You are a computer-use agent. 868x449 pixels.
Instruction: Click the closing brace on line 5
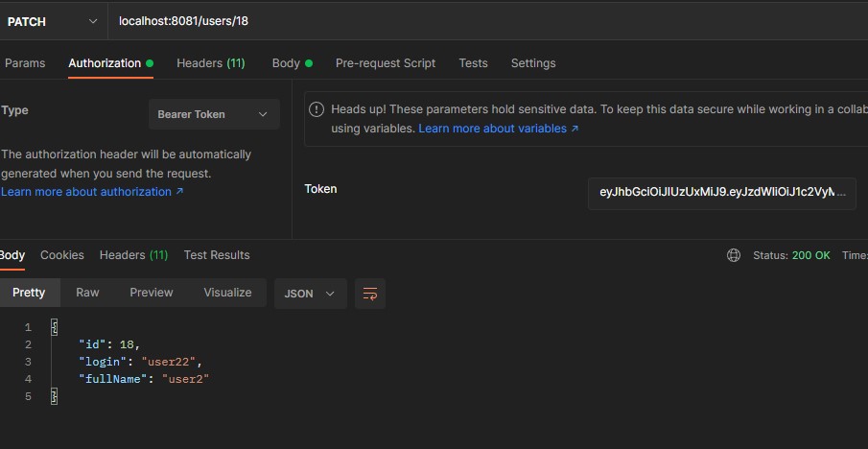point(55,396)
